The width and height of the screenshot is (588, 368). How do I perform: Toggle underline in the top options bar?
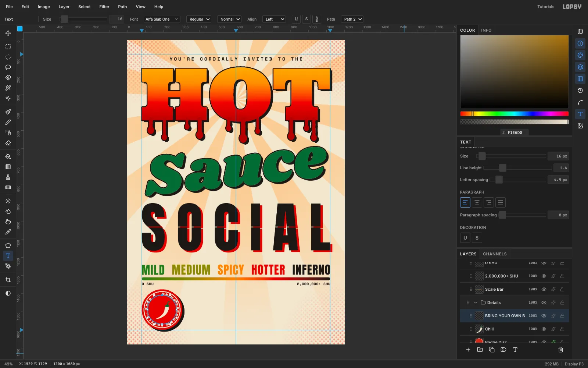point(296,19)
